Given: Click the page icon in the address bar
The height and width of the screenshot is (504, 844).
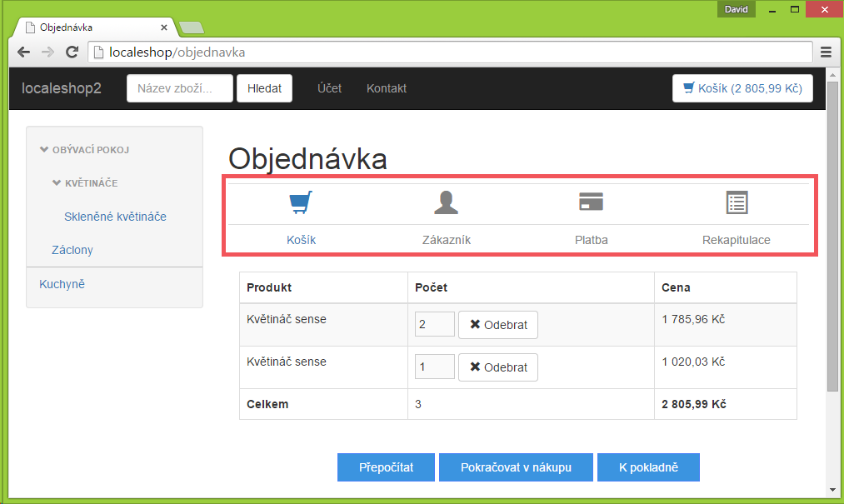Looking at the screenshot, I should pos(97,52).
